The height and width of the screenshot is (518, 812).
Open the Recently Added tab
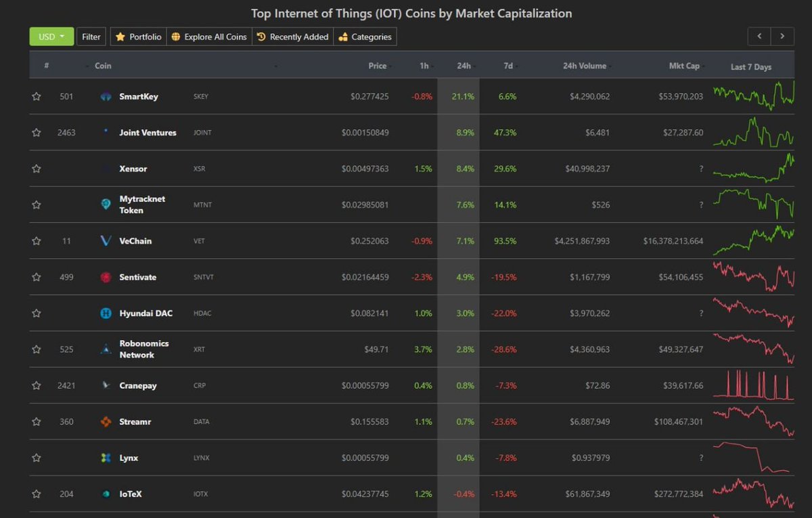point(292,37)
